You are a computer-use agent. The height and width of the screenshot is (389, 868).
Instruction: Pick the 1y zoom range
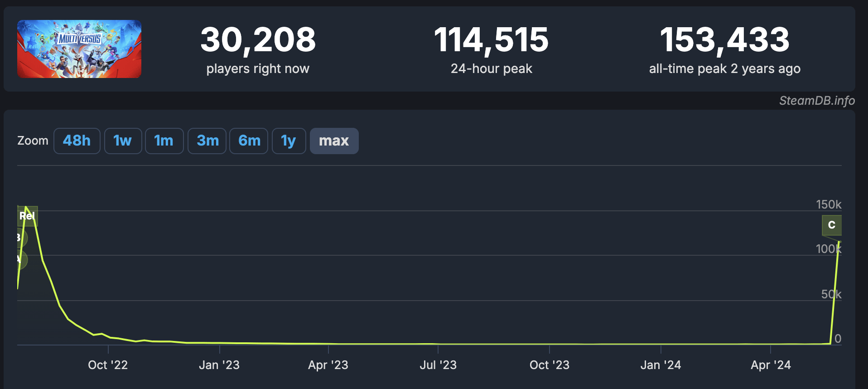click(289, 141)
